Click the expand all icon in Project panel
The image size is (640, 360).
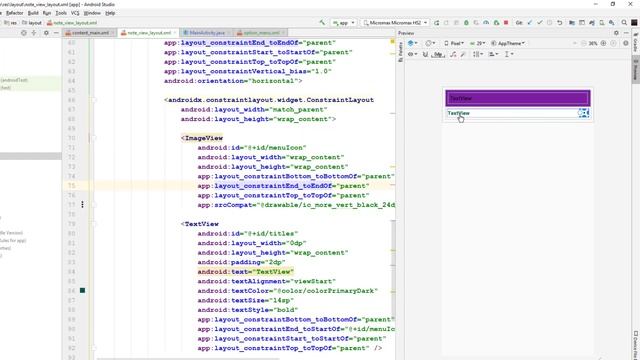(x=34, y=33)
